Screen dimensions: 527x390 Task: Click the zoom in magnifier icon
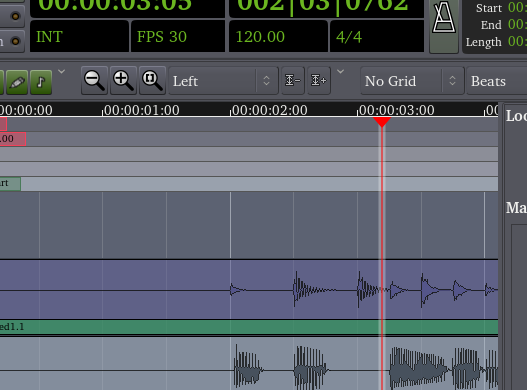[x=123, y=80]
